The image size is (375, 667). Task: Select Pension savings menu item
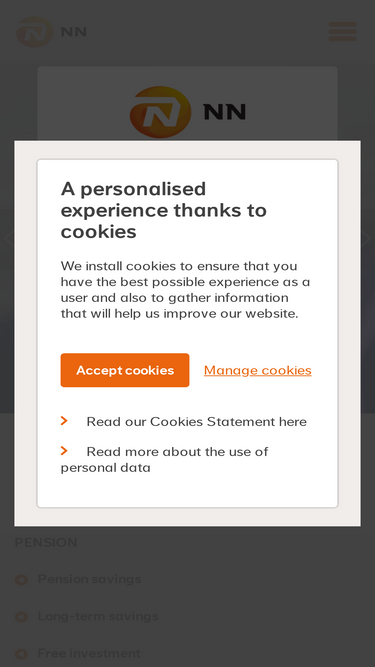pos(89,579)
